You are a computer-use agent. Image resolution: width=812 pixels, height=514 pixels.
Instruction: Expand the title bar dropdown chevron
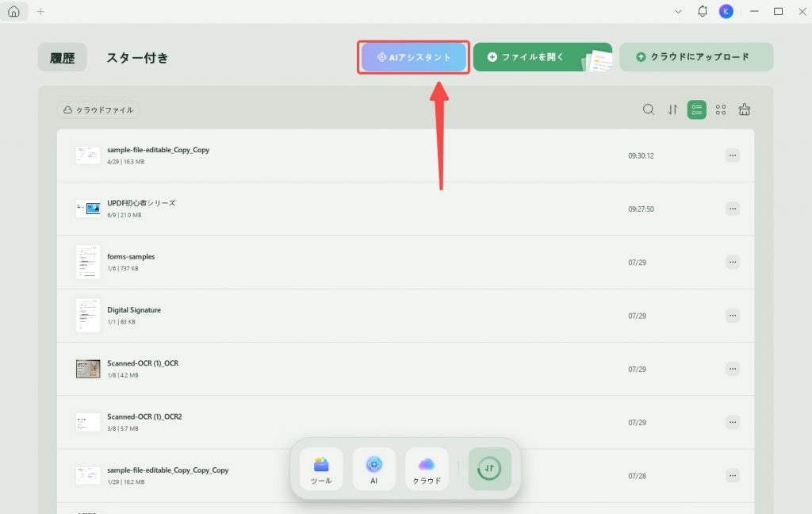coord(678,11)
